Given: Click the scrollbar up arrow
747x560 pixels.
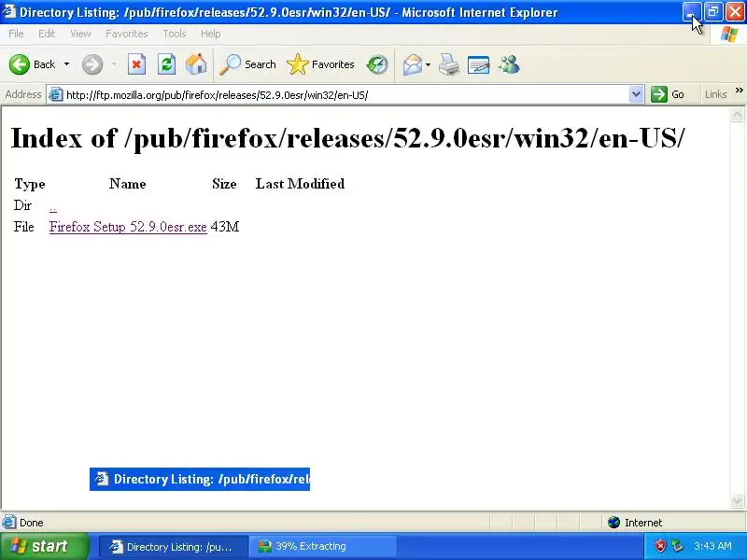Looking at the screenshot, I should (737, 115).
